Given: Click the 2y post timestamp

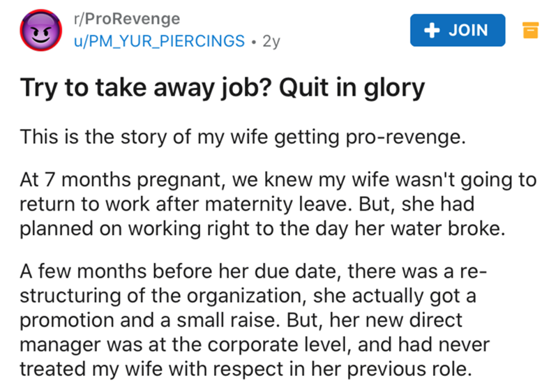Looking at the screenshot, I should 271,41.
